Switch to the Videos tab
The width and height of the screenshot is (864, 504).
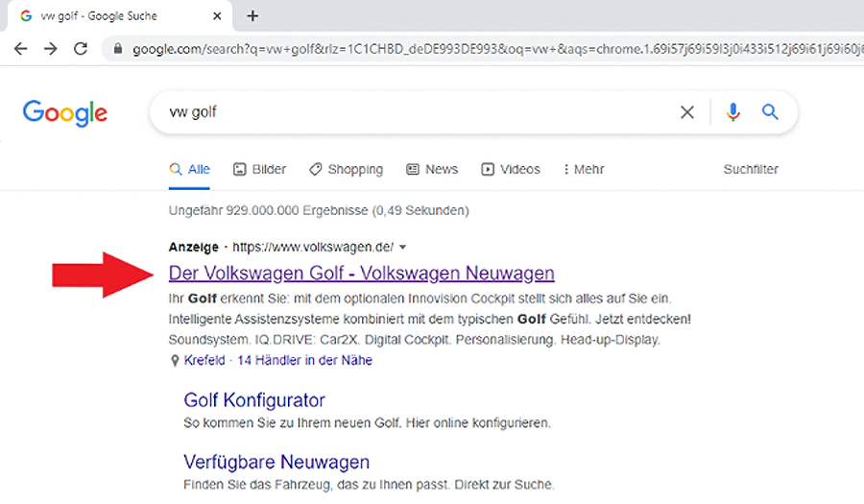coord(511,170)
